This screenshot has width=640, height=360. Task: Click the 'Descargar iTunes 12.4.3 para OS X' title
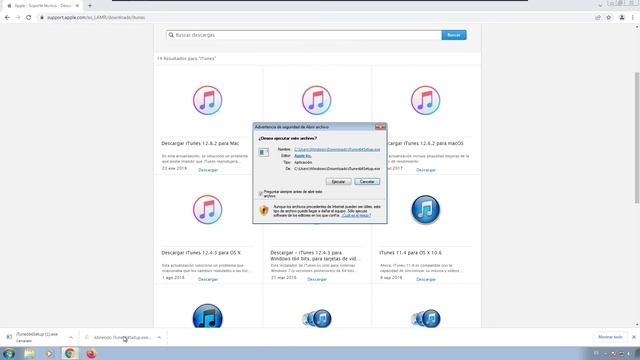(x=201, y=253)
